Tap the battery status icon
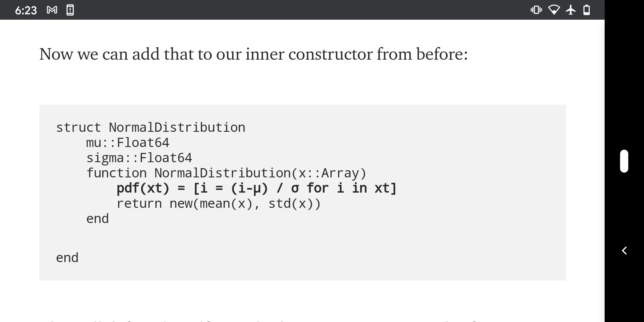The image size is (644, 322). pos(586,10)
